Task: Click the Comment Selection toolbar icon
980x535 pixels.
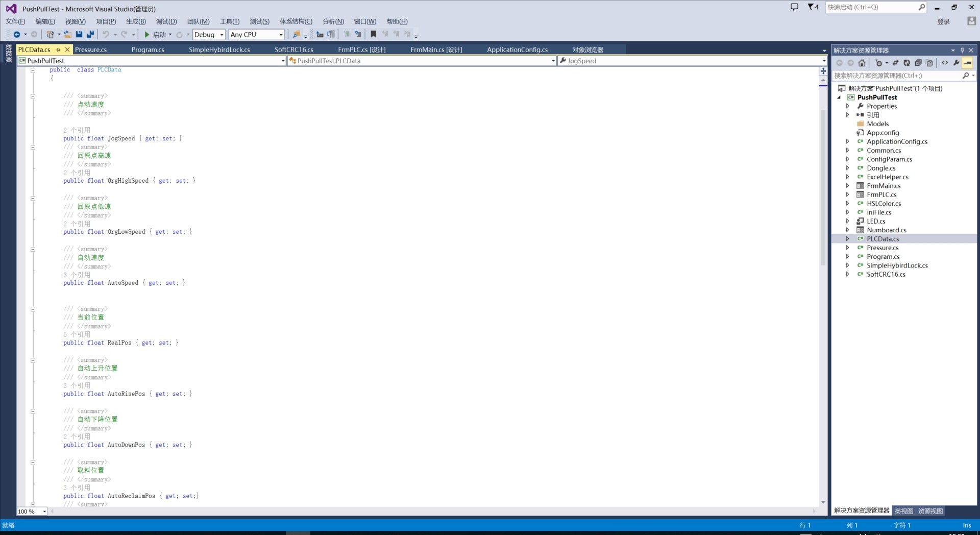Action: (347, 35)
